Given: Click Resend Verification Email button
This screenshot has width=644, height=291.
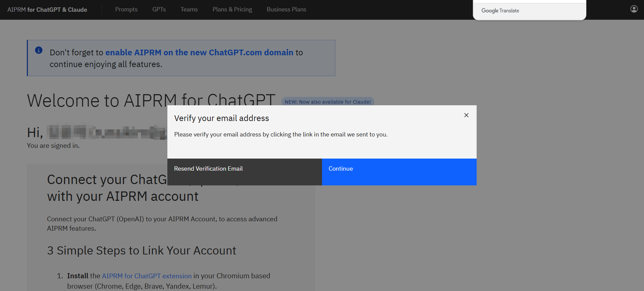Looking at the screenshot, I should pyautogui.click(x=245, y=172).
